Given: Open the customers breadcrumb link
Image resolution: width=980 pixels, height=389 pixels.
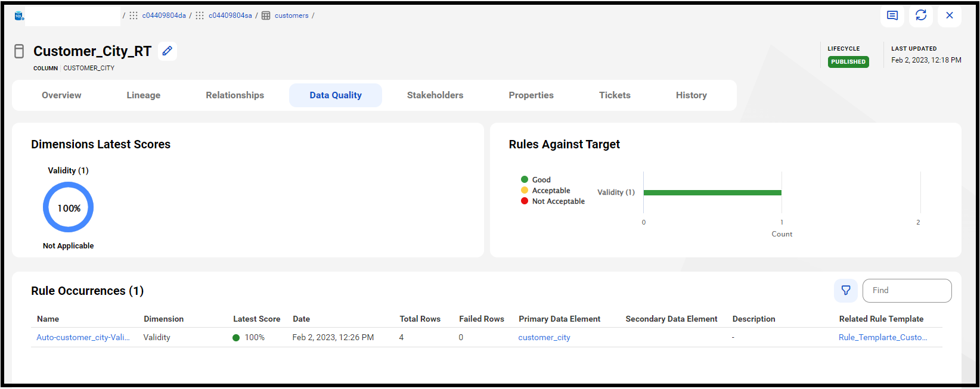Looking at the screenshot, I should point(291,15).
